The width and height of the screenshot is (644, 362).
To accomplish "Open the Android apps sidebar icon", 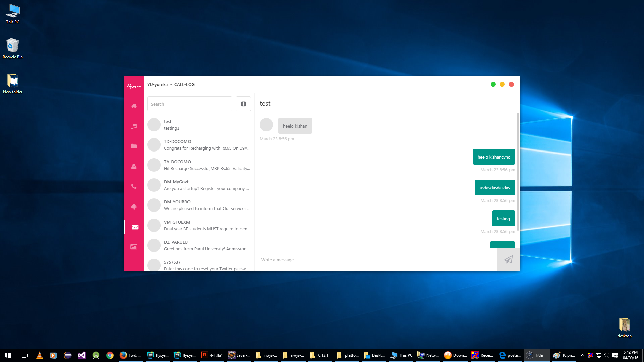I will pyautogui.click(x=134, y=207).
